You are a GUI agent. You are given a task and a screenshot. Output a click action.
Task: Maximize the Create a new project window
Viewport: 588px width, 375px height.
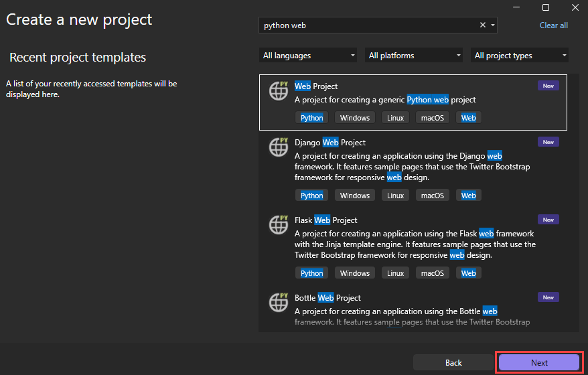click(546, 7)
